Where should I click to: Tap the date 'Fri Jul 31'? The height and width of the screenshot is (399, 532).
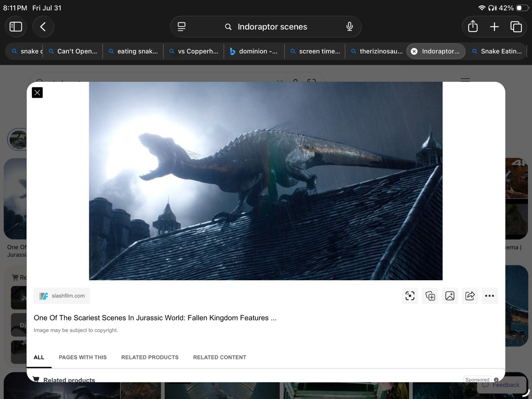(47, 8)
